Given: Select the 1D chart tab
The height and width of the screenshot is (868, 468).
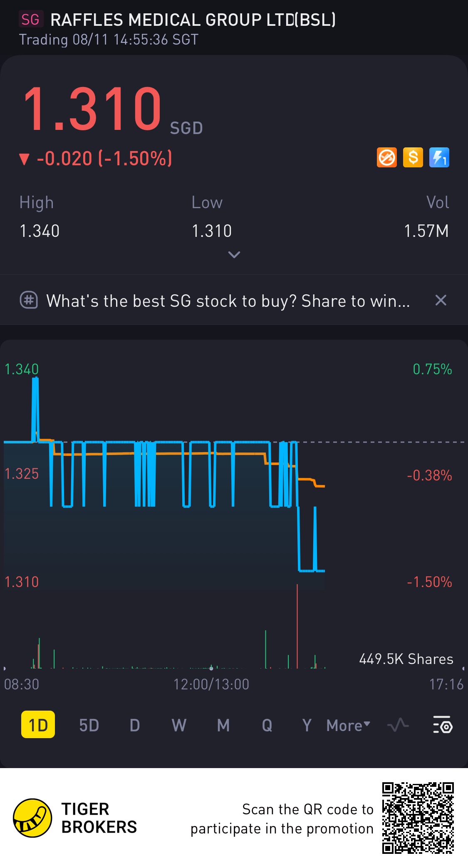Looking at the screenshot, I should coord(38,725).
